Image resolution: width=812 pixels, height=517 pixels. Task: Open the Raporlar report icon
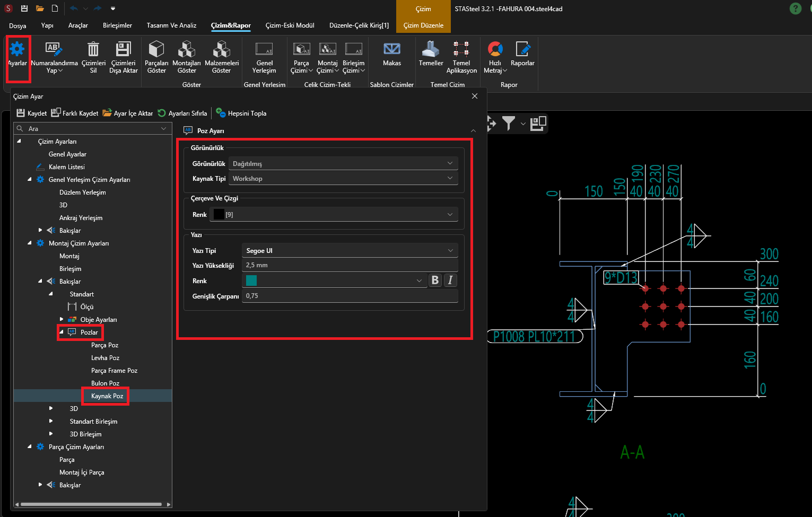(522, 50)
